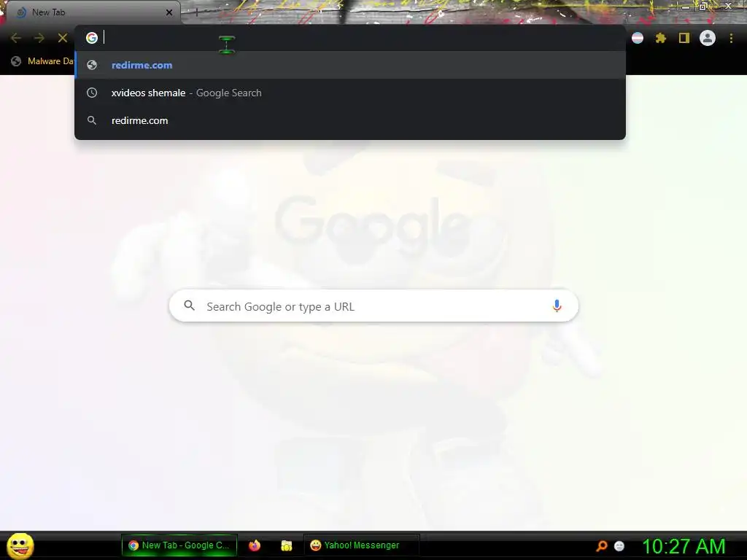Select the history search suggestion with clock icon
The height and width of the screenshot is (560, 747).
coord(350,93)
